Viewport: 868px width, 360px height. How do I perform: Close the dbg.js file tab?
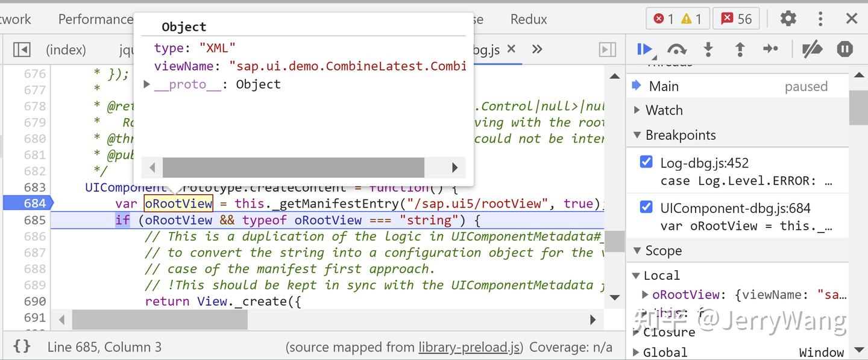(x=511, y=49)
